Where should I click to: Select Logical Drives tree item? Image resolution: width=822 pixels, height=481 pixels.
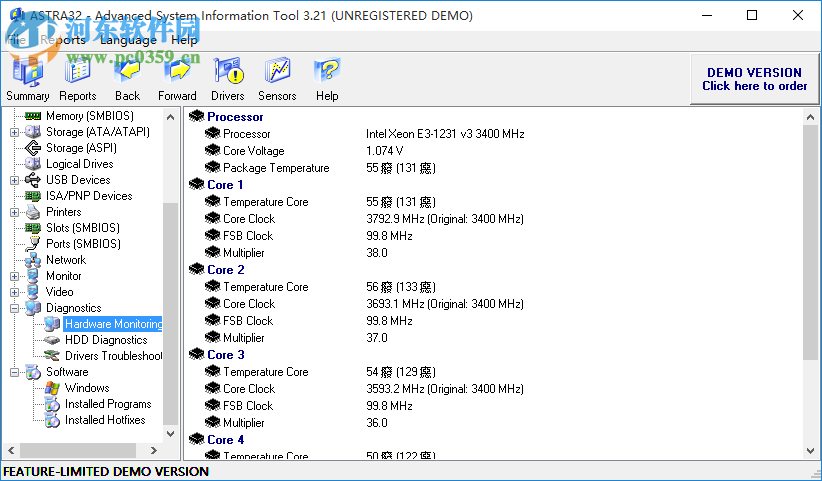pyautogui.click(x=80, y=164)
